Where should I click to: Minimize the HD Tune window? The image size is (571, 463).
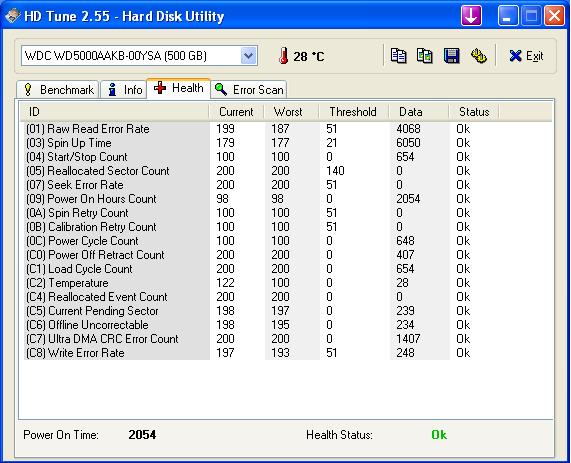pos(508,16)
